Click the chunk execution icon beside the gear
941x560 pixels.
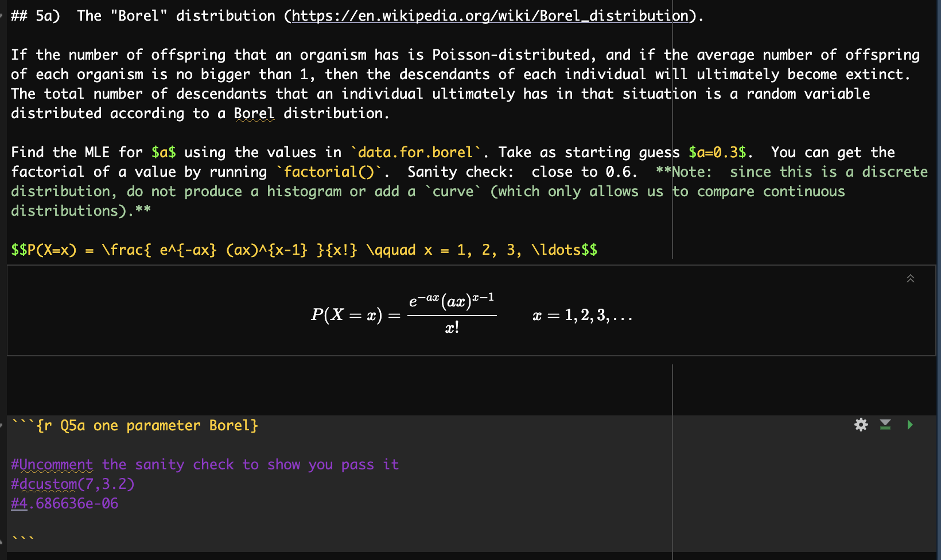(885, 425)
